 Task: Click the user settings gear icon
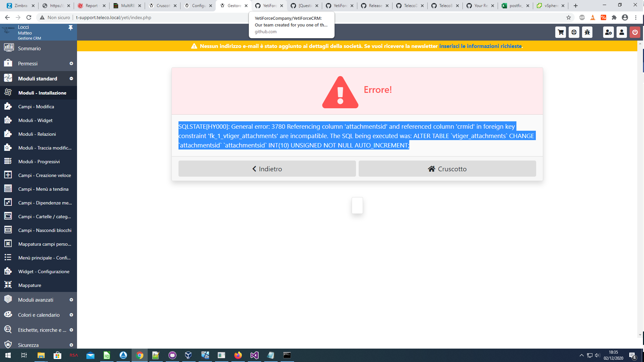click(x=608, y=32)
